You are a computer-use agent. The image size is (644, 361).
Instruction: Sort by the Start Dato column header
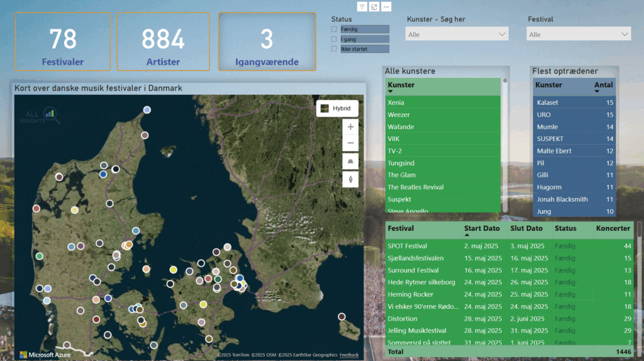[x=482, y=228]
